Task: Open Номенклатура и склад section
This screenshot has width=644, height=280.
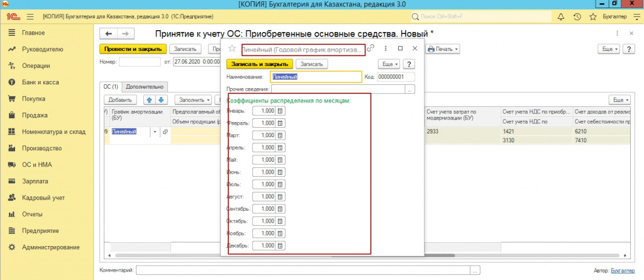Action: click(x=54, y=132)
